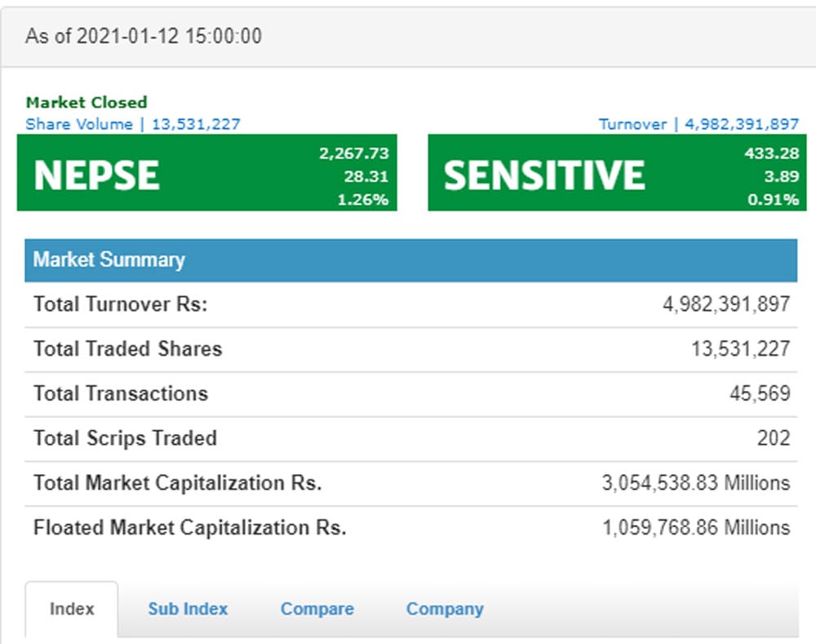
Task: Click Floated Market Capitalization Rs. label
Action: coord(190,528)
